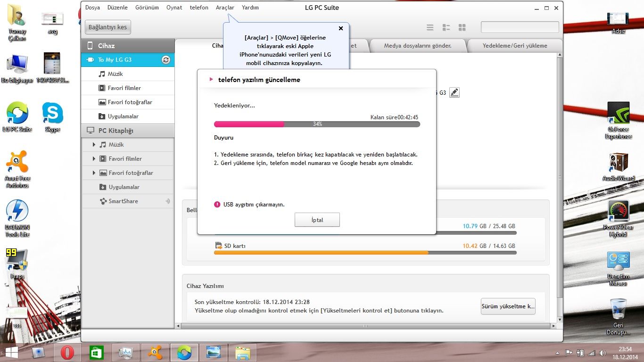
Task: Open device Müzik item
Action: (128, 74)
